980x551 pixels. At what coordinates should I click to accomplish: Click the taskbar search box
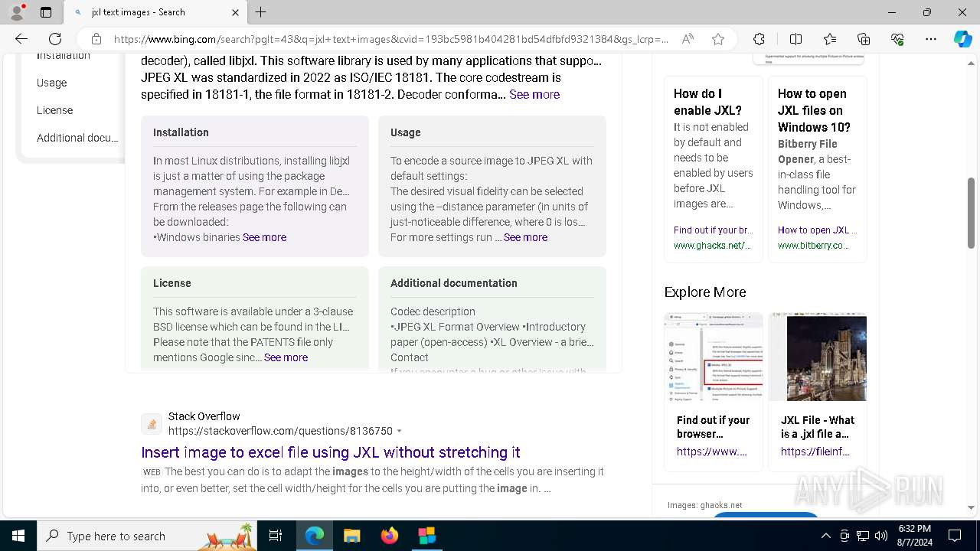tap(149, 536)
